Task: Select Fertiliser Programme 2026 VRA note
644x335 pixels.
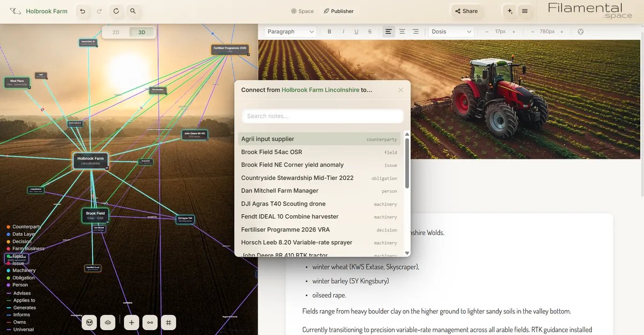Action: [x=319, y=229]
